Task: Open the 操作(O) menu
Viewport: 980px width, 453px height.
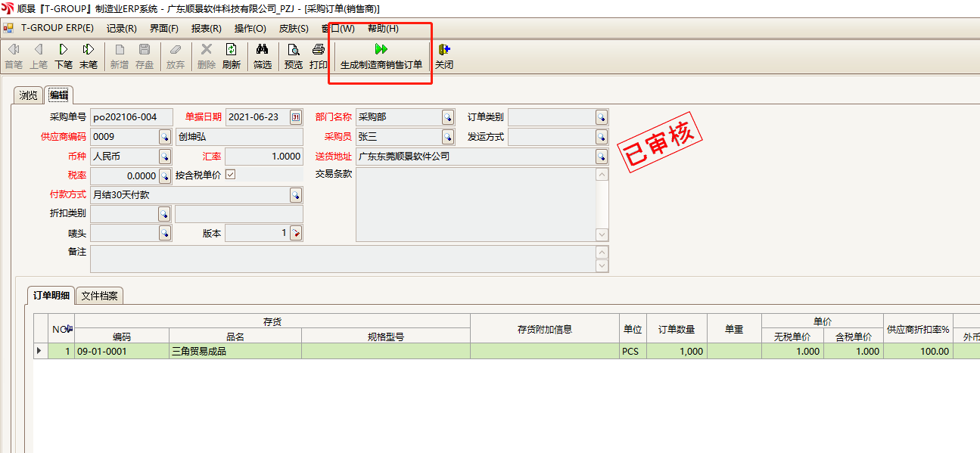Action: pyautogui.click(x=250, y=29)
